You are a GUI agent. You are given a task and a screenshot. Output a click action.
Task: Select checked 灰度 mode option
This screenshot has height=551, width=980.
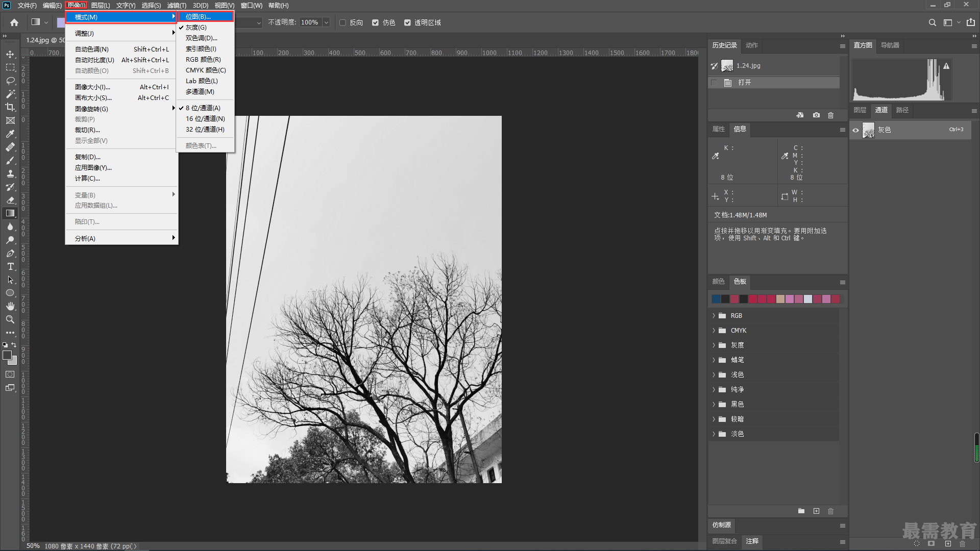(205, 27)
